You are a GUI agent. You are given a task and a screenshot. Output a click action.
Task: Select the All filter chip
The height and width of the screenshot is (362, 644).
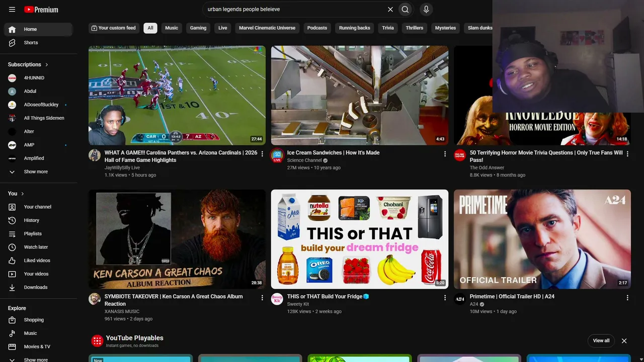pos(150,28)
